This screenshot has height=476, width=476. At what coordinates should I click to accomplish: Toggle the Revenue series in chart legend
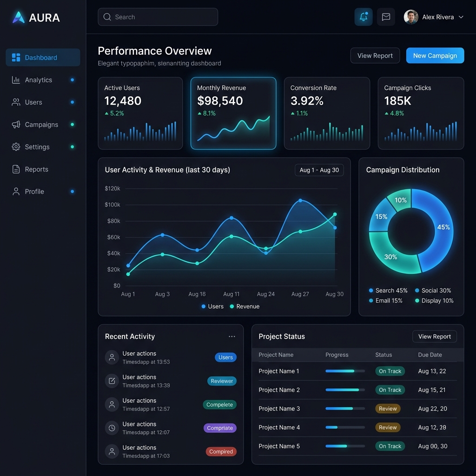click(245, 306)
